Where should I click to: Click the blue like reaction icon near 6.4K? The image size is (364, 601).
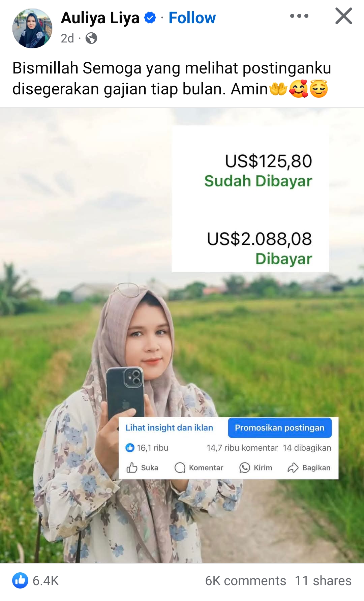pos(20,580)
